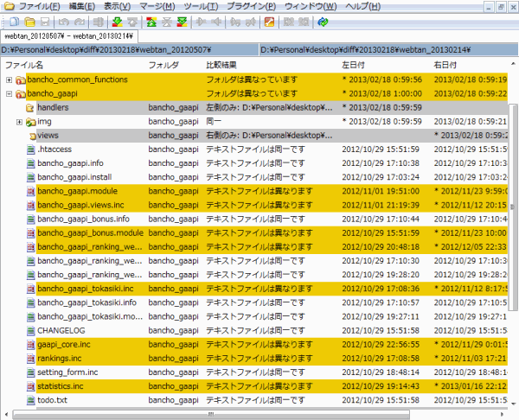Sort by the フォルダ column header
The width and height of the screenshot is (519, 420).
click(163, 65)
